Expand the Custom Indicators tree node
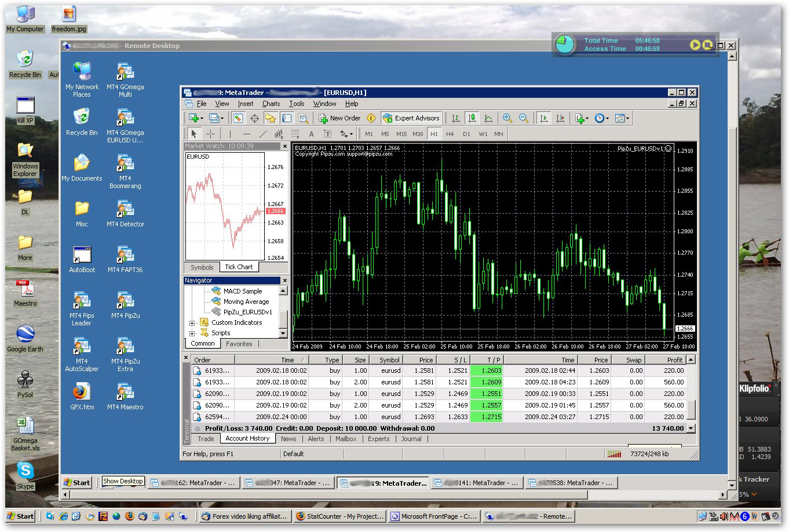 coord(192,322)
